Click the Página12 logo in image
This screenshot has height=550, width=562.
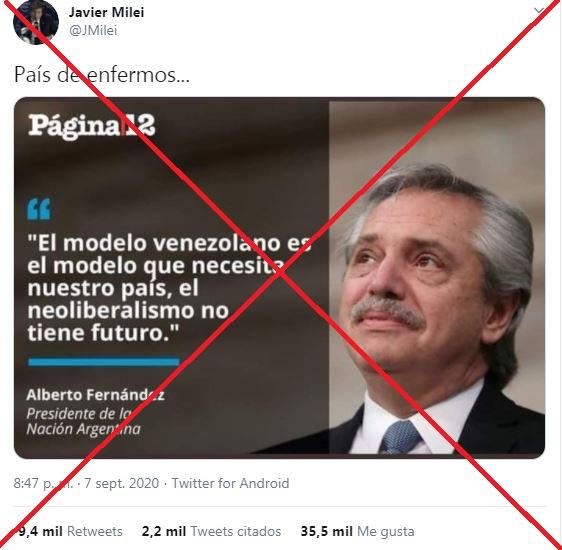pos(92,126)
